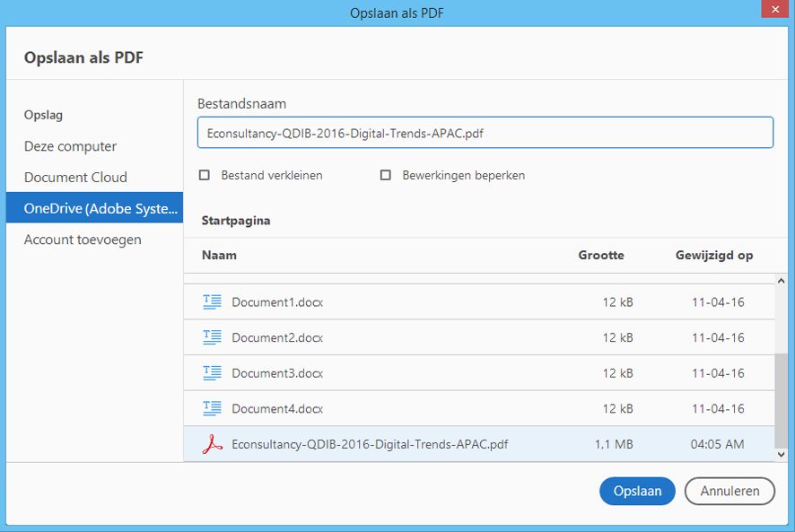Click the Opslaan button
795x532 pixels.
637,491
